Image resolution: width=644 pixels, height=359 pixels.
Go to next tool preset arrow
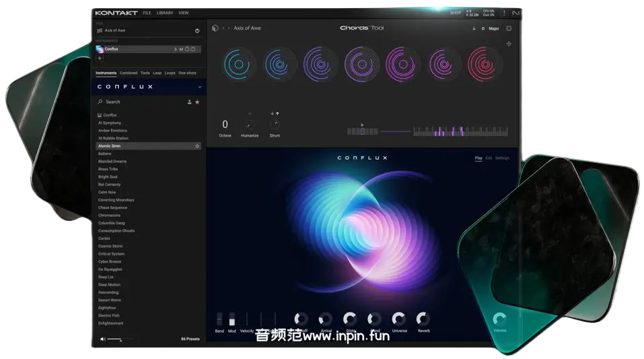point(229,28)
